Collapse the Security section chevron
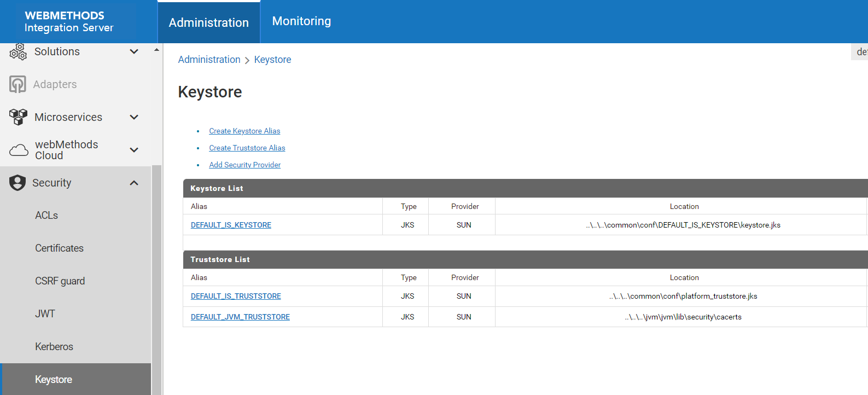The image size is (868, 395). [134, 183]
